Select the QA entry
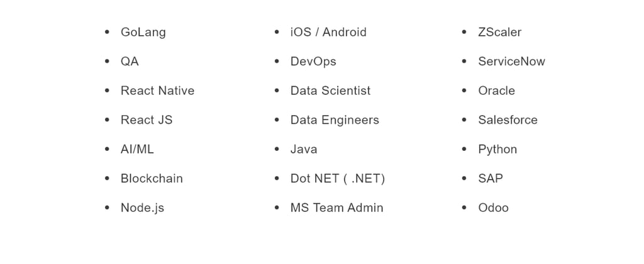644x264 pixels. click(x=130, y=62)
